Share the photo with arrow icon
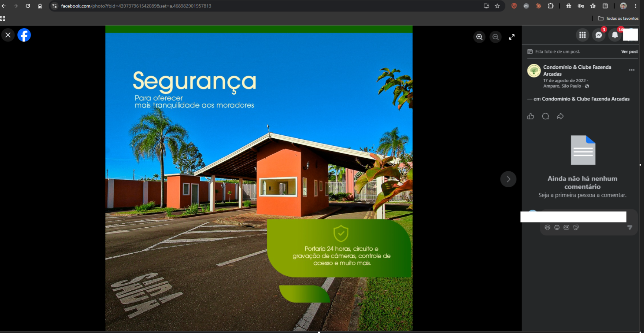This screenshot has height=333, width=644. click(x=560, y=116)
